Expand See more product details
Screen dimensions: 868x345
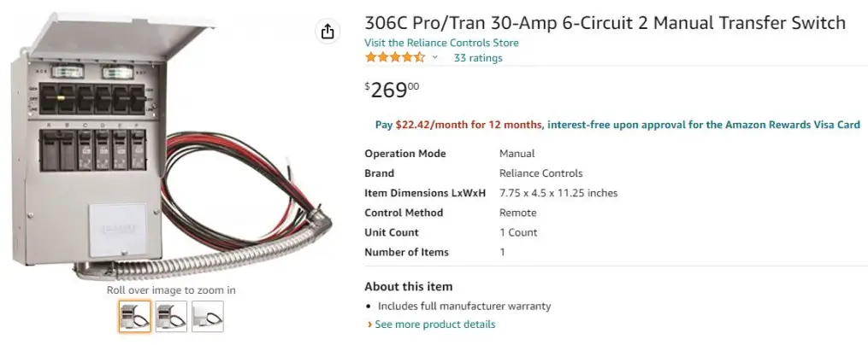click(434, 325)
